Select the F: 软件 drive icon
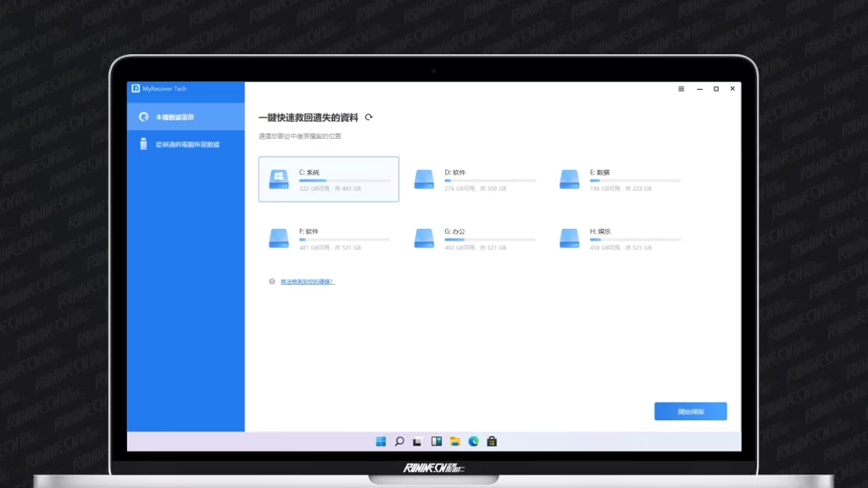This screenshot has width=868, height=488. (x=278, y=238)
